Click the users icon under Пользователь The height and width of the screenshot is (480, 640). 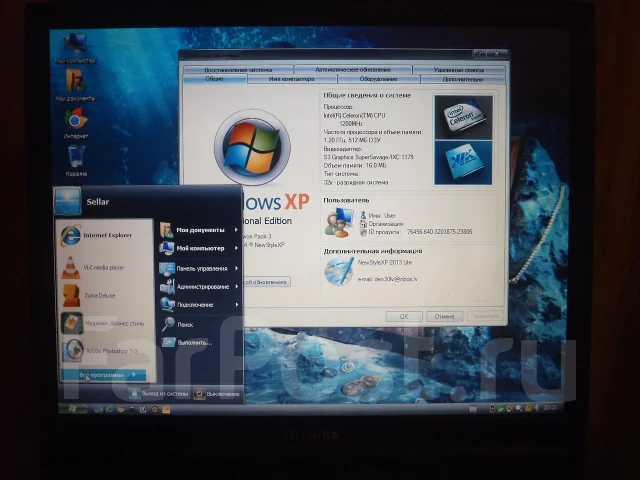tap(339, 222)
